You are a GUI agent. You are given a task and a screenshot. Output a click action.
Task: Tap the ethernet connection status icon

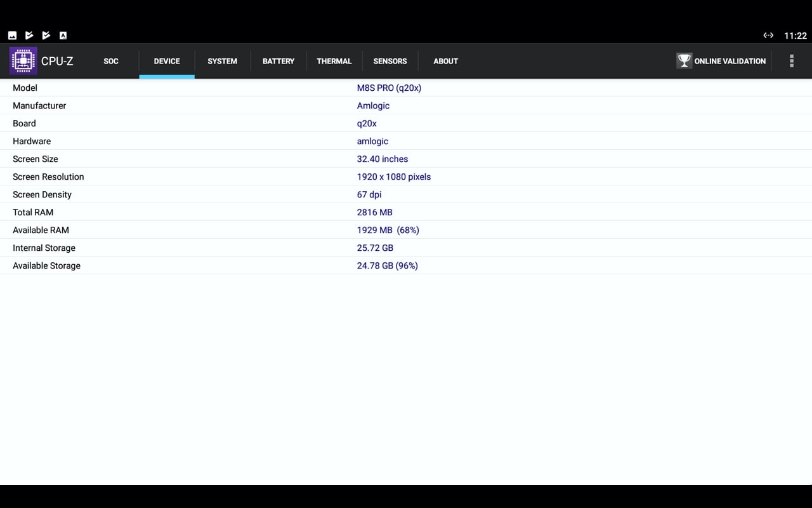point(768,36)
